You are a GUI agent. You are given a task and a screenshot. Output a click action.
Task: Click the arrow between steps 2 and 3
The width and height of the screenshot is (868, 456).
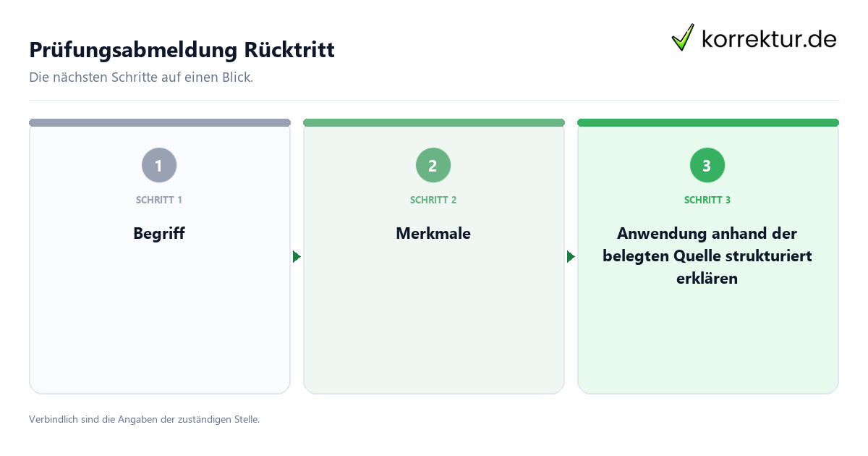[571, 257]
